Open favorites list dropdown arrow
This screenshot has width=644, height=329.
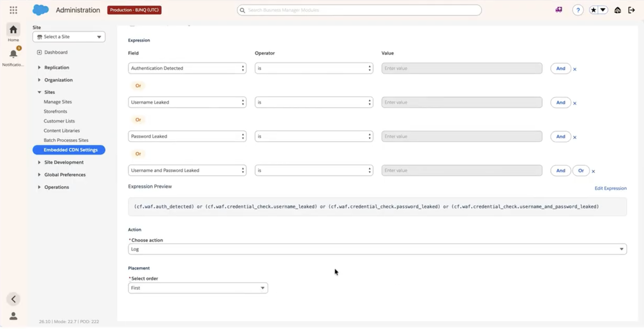click(603, 10)
